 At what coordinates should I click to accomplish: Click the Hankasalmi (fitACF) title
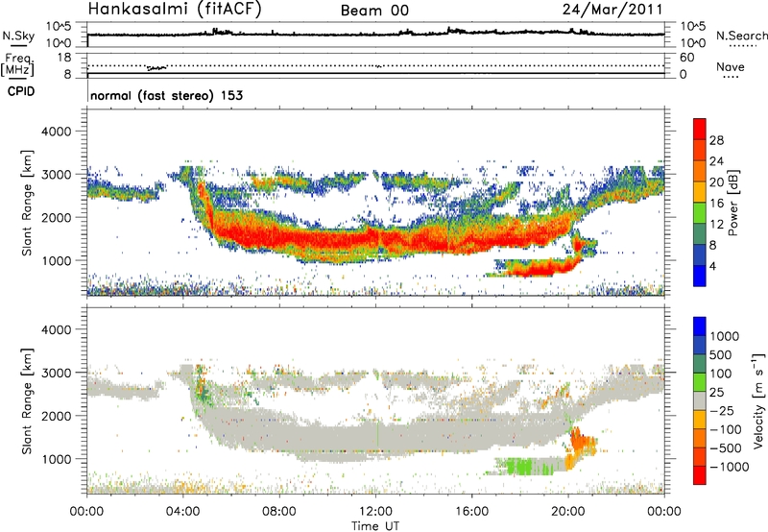(174, 10)
